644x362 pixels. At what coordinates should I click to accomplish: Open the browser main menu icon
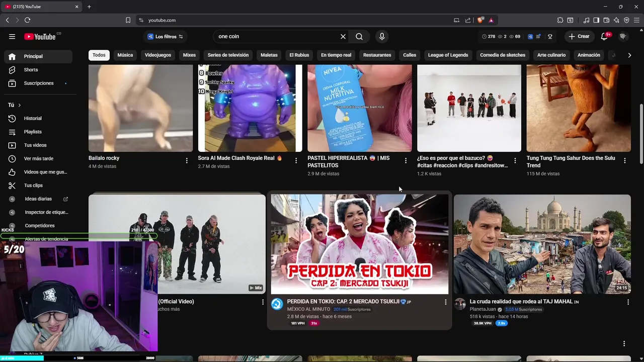click(636, 20)
